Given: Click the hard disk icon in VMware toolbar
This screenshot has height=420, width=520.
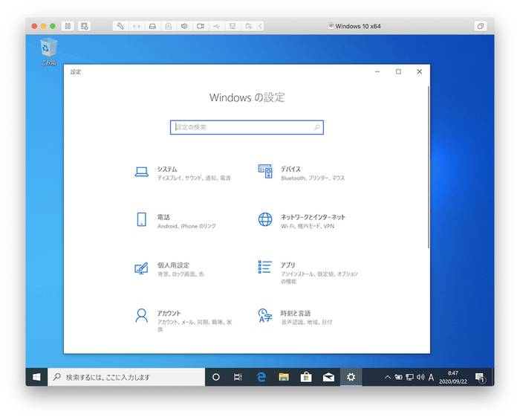Looking at the screenshot, I should [x=152, y=26].
